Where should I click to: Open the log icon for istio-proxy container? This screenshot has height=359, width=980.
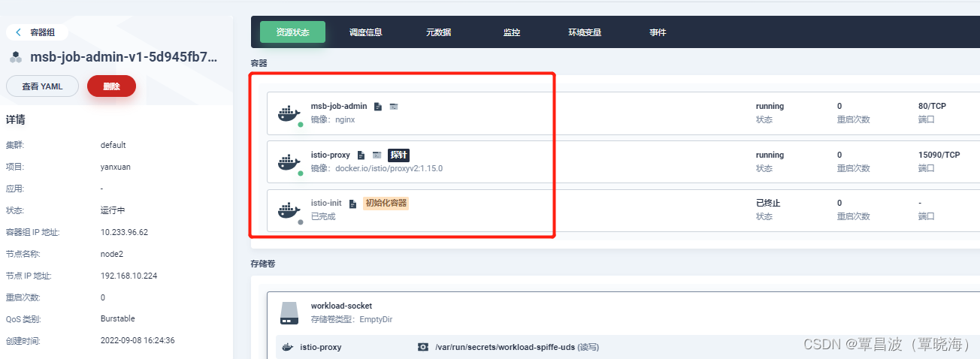361,155
